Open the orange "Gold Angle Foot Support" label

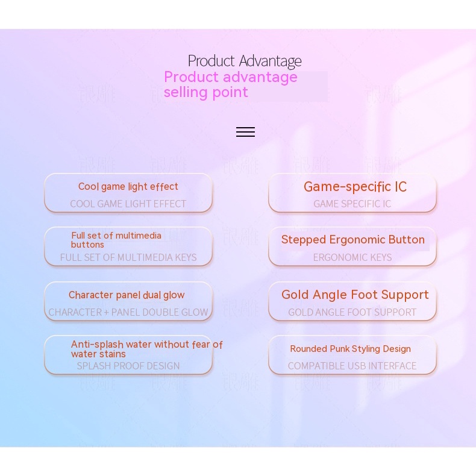tap(355, 295)
